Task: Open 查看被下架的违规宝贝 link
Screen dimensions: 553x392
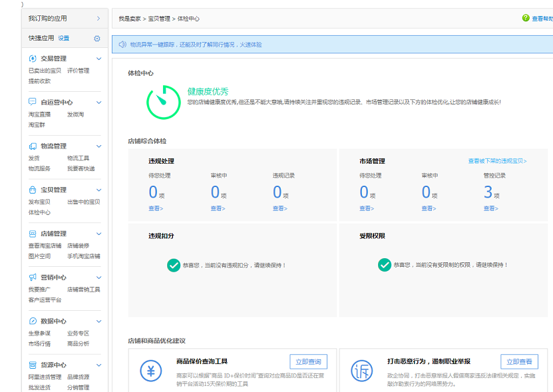Action: coord(497,161)
